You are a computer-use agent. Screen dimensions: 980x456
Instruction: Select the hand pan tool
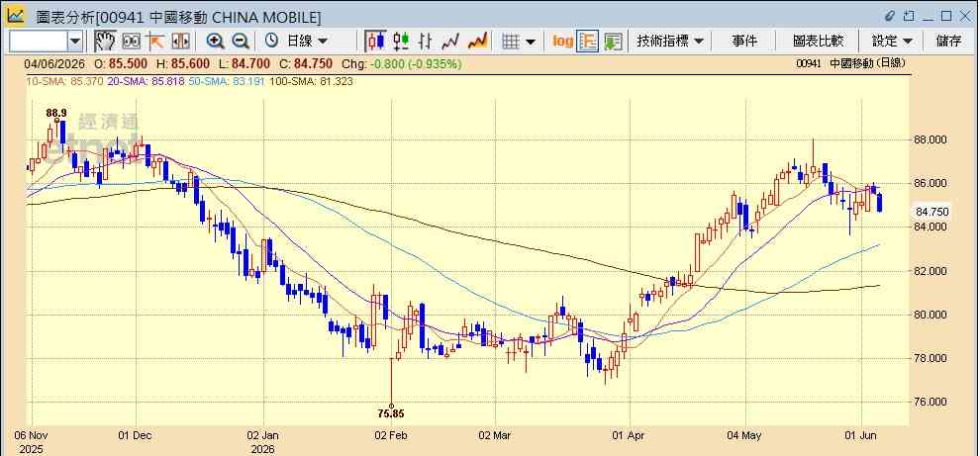click(x=105, y=42)
